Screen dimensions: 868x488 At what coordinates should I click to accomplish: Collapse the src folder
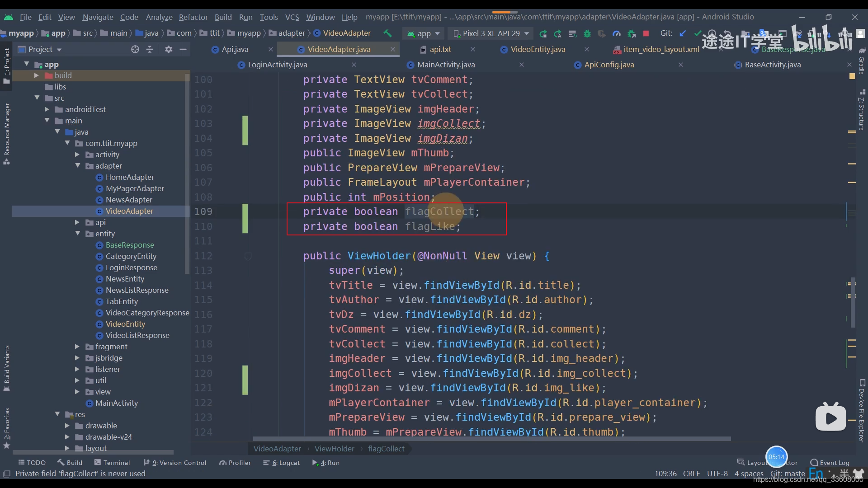[x=37, y=98]
